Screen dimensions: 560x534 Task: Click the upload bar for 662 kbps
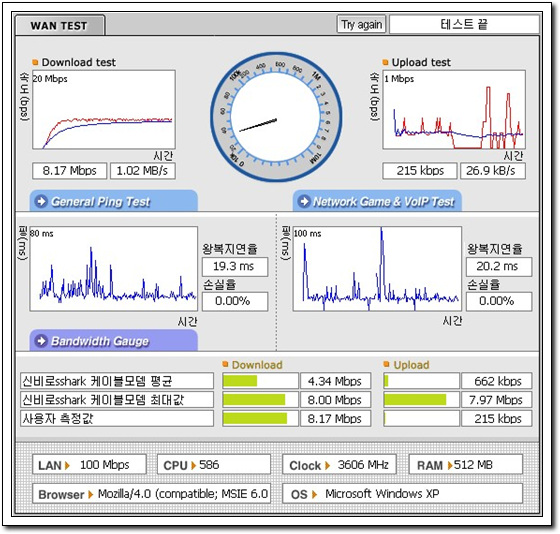click(x=421, y=381)
